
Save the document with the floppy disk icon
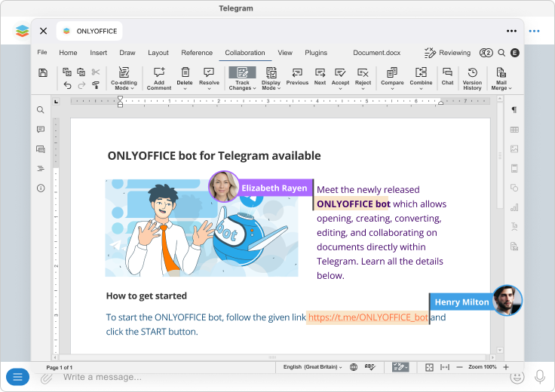click(x=43, y=73)
